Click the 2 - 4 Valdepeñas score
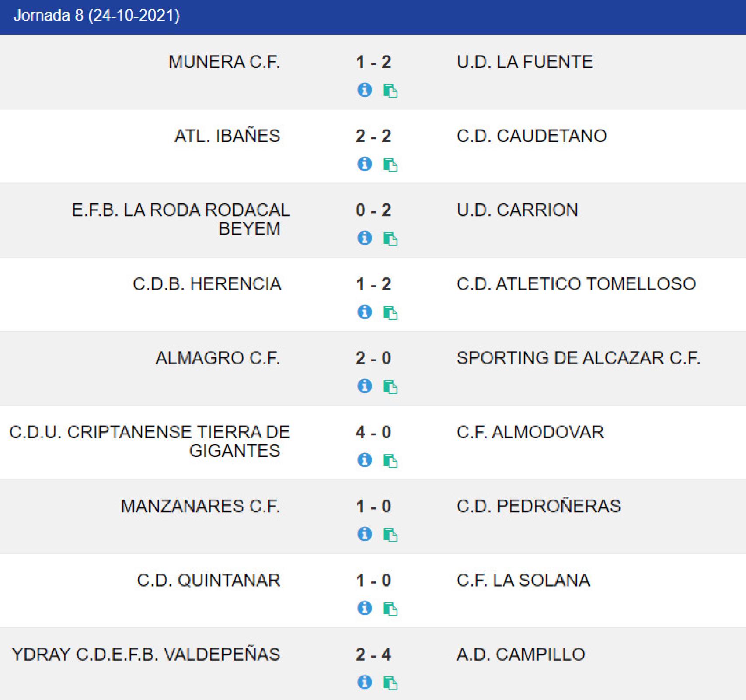746x700 pixels. click(x=373, y=654)
